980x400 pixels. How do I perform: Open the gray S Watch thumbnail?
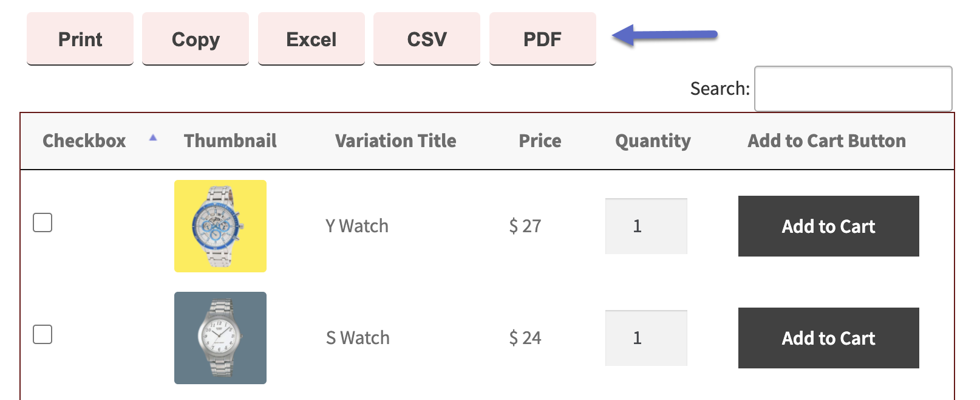[x=220, y=337]
